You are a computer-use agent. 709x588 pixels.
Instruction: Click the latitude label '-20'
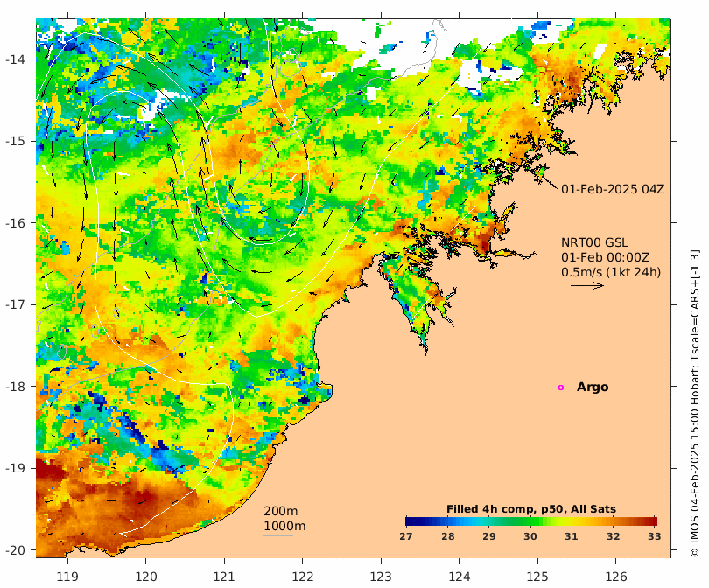(x=16, y=550)
